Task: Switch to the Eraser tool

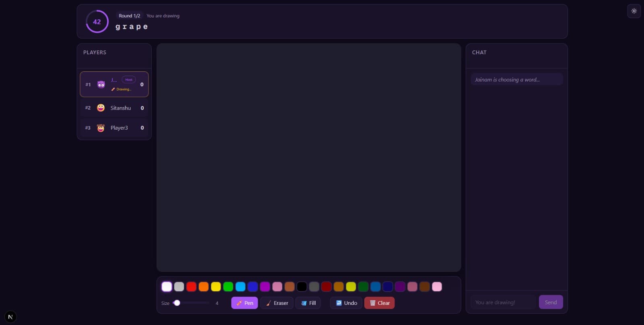Action: point(277,303)
